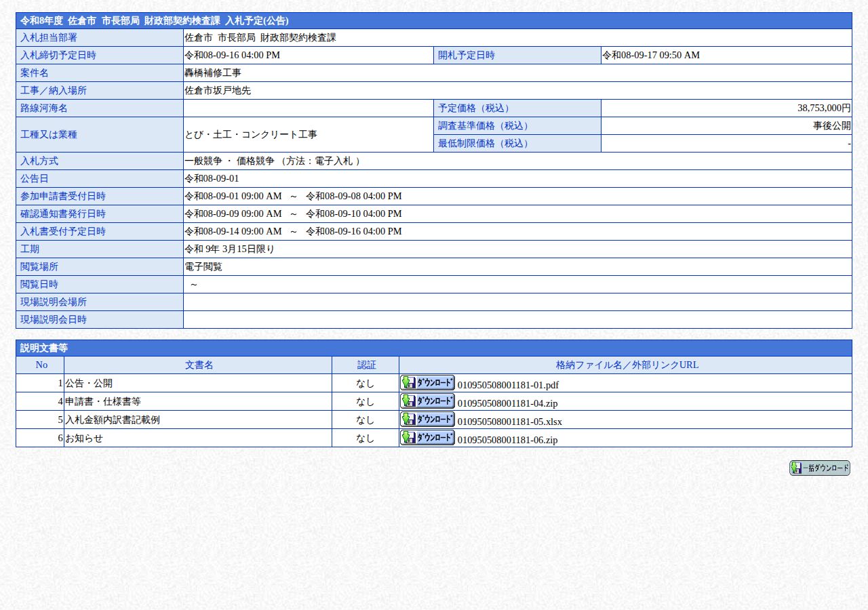Image resolution: width=868 pixels, height=610 pixels.
Task: Click the price 38,753,000円
Action: [x=824, y=108]
